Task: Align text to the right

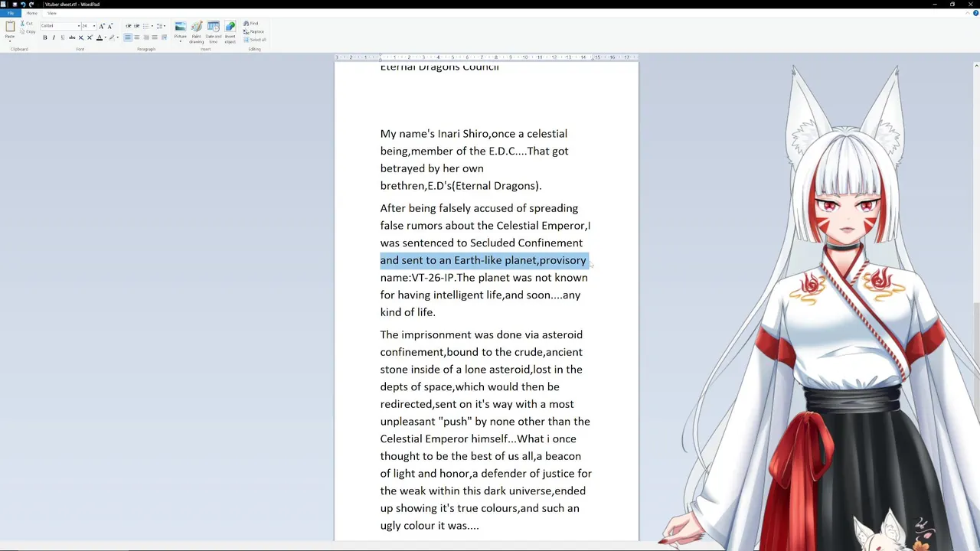Action: (146, 37)
